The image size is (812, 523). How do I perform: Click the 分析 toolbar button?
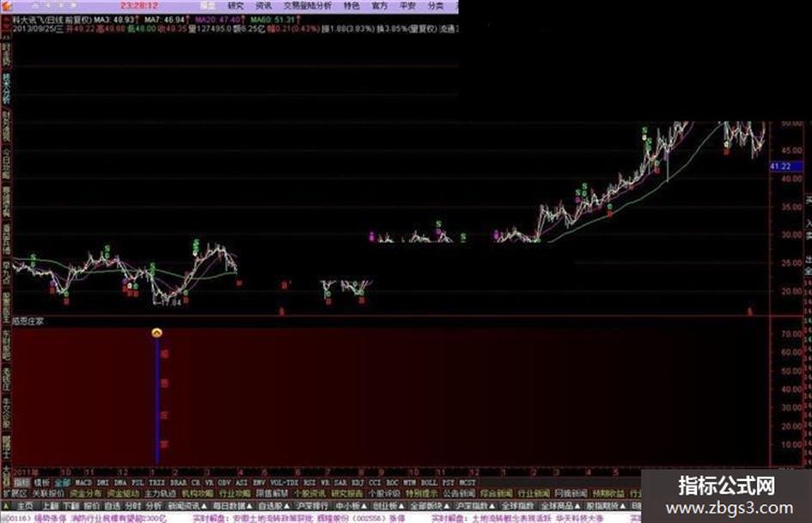pyautogui.click(x=153, y=505)
